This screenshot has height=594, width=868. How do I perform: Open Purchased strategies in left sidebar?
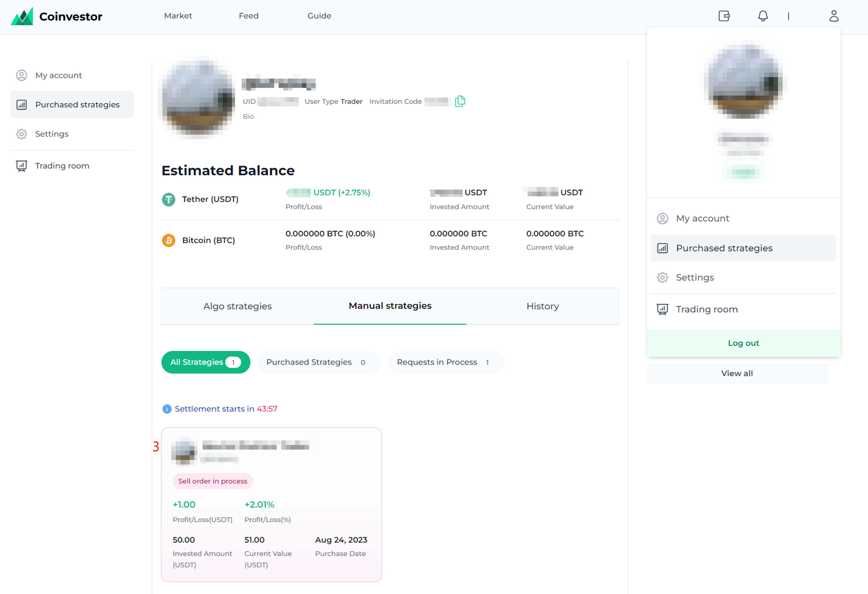tap(72, 105)
